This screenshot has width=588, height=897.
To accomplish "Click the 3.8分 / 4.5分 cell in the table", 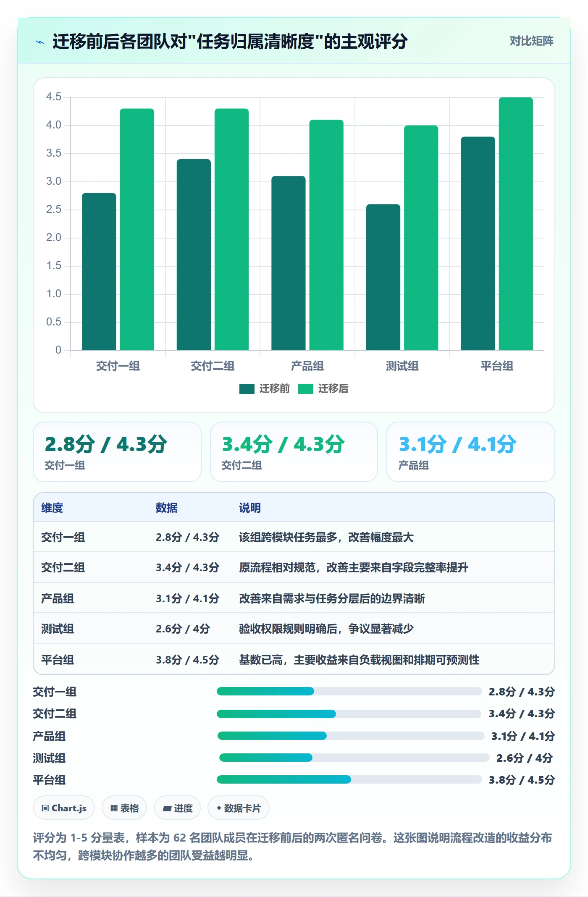I will [187, 660].
